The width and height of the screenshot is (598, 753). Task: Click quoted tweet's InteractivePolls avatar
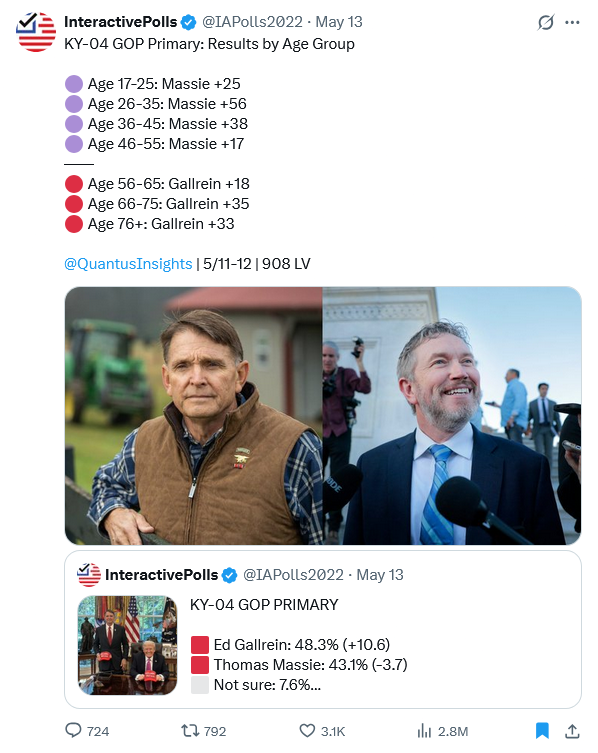[x=89, y=574]
